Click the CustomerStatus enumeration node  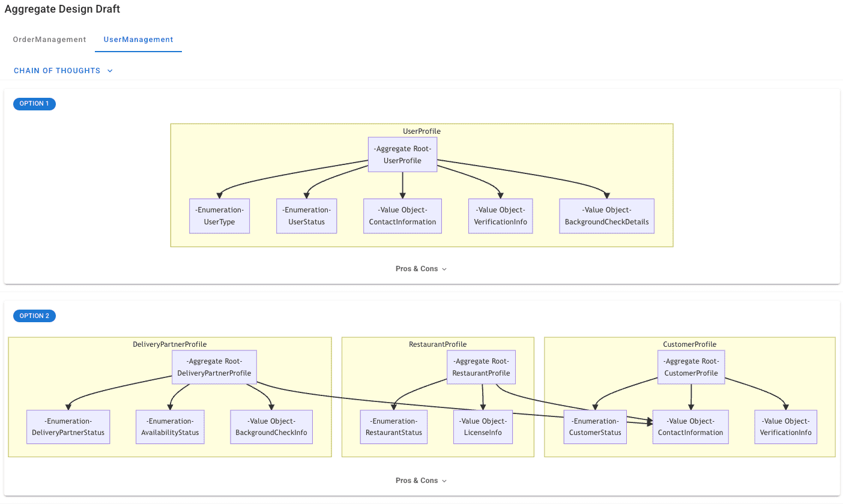point(595,427)
